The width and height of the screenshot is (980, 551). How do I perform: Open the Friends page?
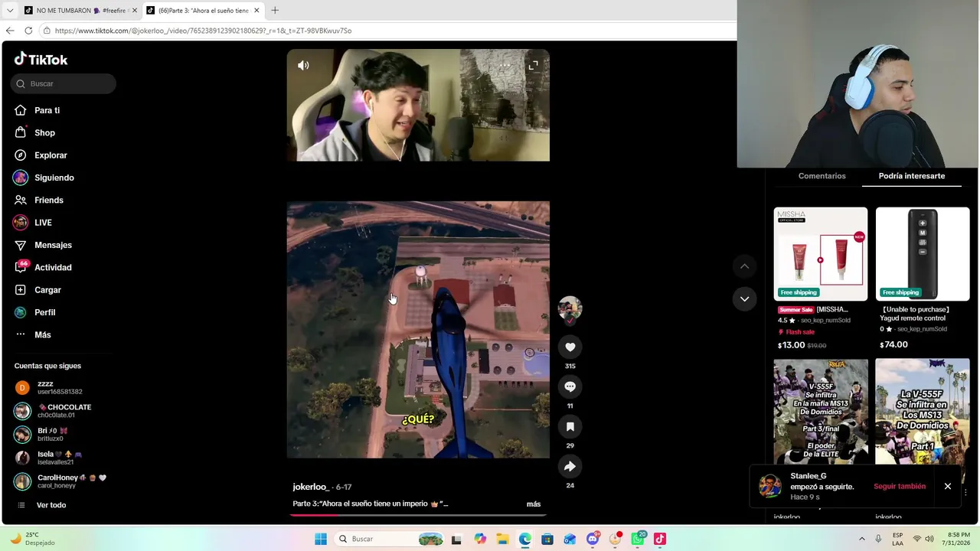tap(48, 200)
